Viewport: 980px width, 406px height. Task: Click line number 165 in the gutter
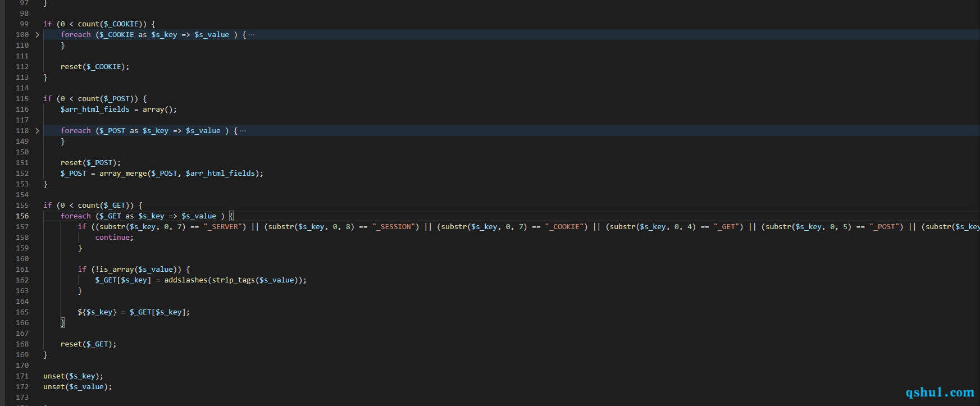point(22,312)
